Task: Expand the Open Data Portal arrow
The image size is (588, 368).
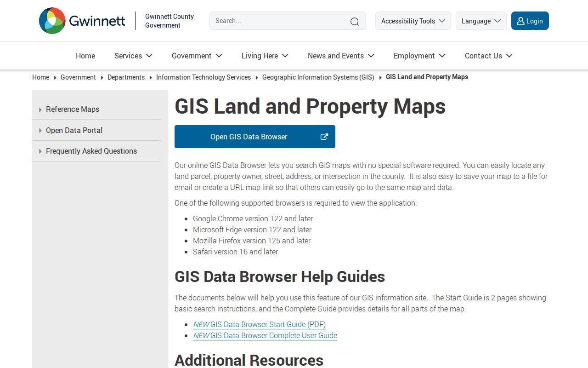Action: (x=40, y=131)
